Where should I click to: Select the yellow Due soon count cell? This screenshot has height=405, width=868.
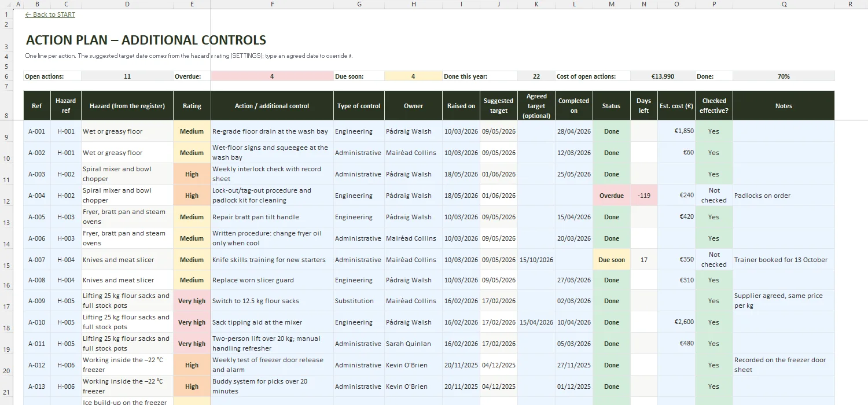(413, 76)
